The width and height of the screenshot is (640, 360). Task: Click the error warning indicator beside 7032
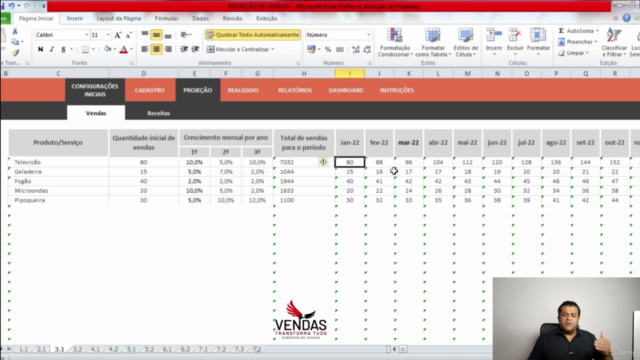323,162
